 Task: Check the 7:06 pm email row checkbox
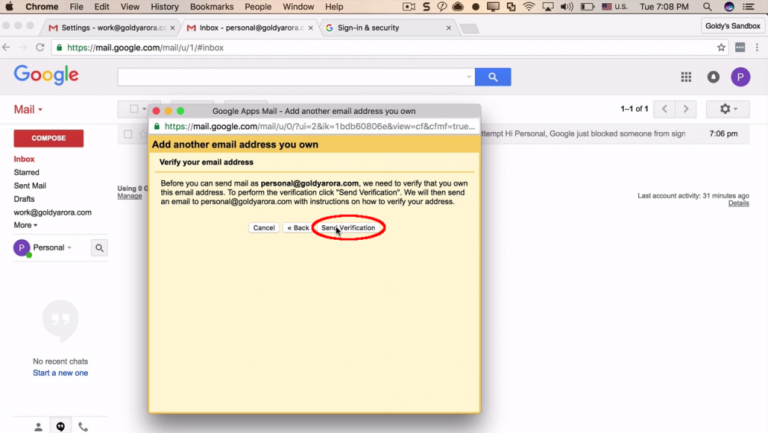tap(128, 134)
